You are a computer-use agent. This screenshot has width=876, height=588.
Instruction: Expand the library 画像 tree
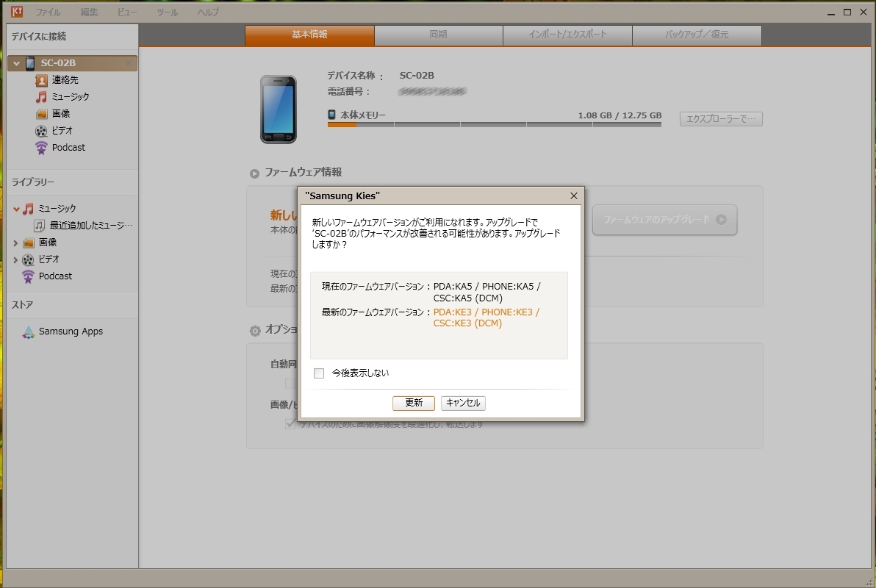pos(15,243)
